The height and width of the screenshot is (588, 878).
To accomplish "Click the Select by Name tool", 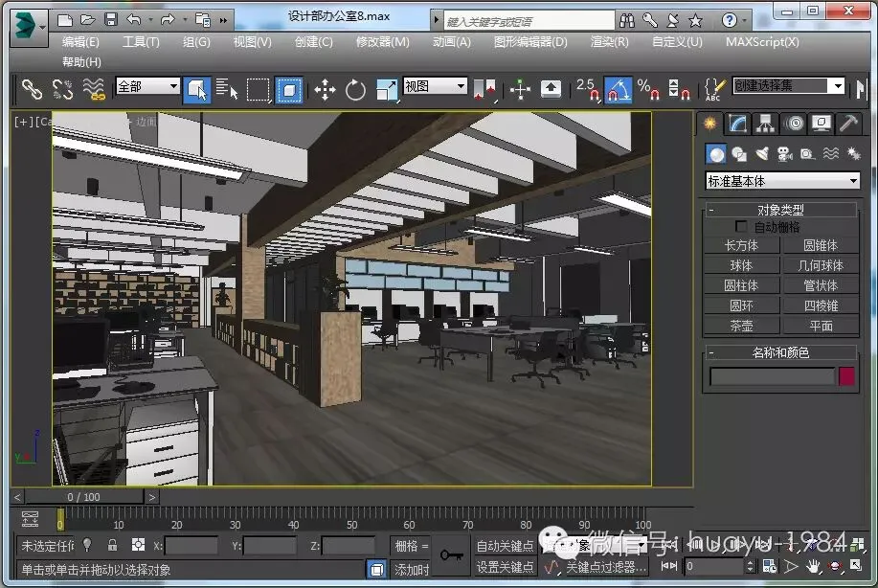I will pos(227,90).
